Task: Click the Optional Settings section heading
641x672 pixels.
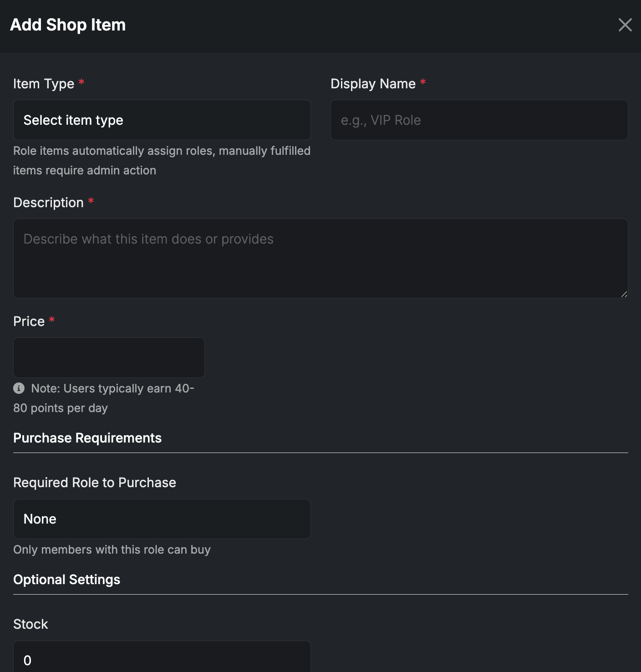Action: 66,580
